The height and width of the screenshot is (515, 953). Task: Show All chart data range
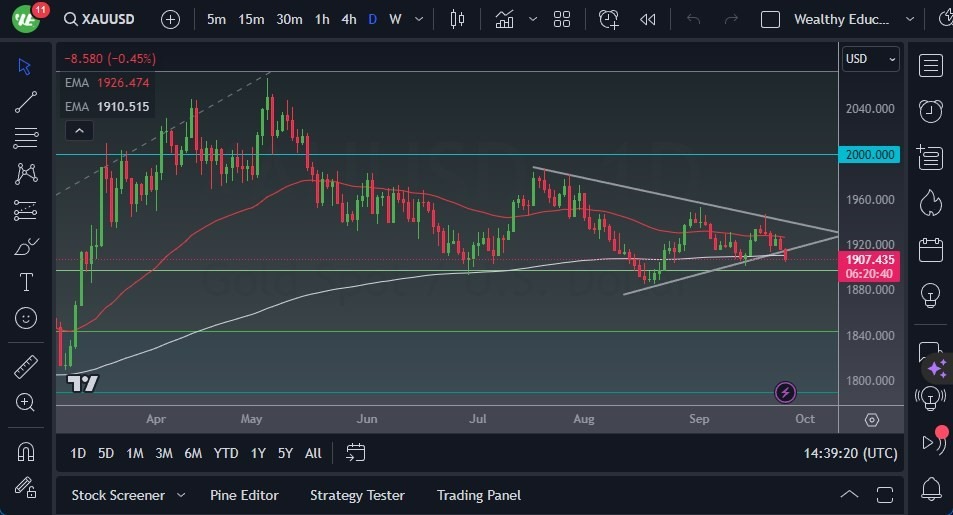pyautogui.click(x=313, y=453)
